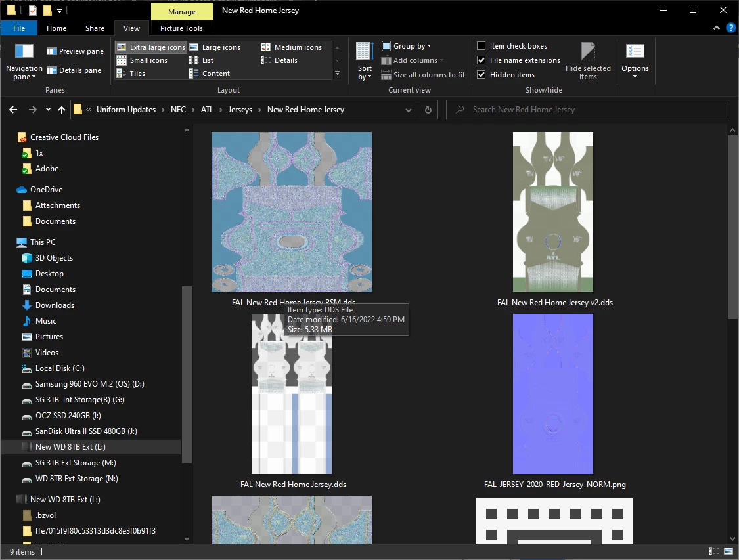This screenshot has width=739, height=560.
Task: Click the Manage contextual tab
Action: [182, 12]
